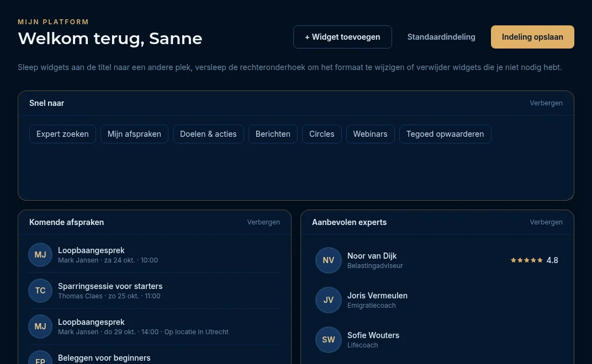Open Noor van Dijk's profile name
This screenshot has height=364, width=592.
click(372, 256)
